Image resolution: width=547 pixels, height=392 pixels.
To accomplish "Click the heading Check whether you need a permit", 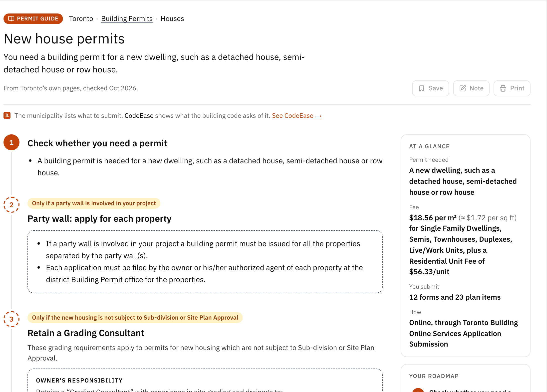I will pyautogui.click(x=97, y=143).
